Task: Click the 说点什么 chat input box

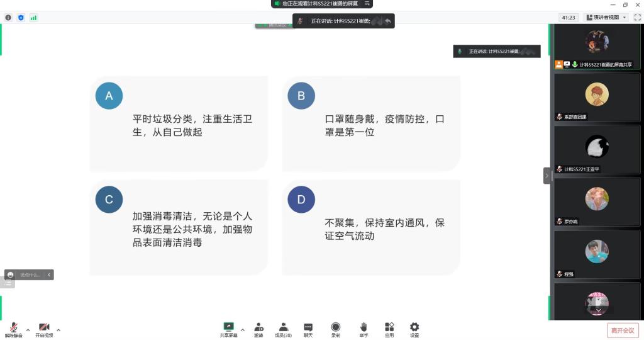Action: point(30,275)
